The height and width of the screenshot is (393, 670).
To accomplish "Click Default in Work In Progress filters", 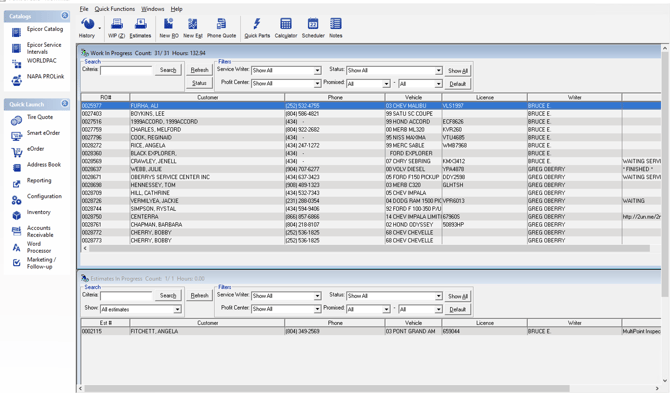I will tap(458, 84).
